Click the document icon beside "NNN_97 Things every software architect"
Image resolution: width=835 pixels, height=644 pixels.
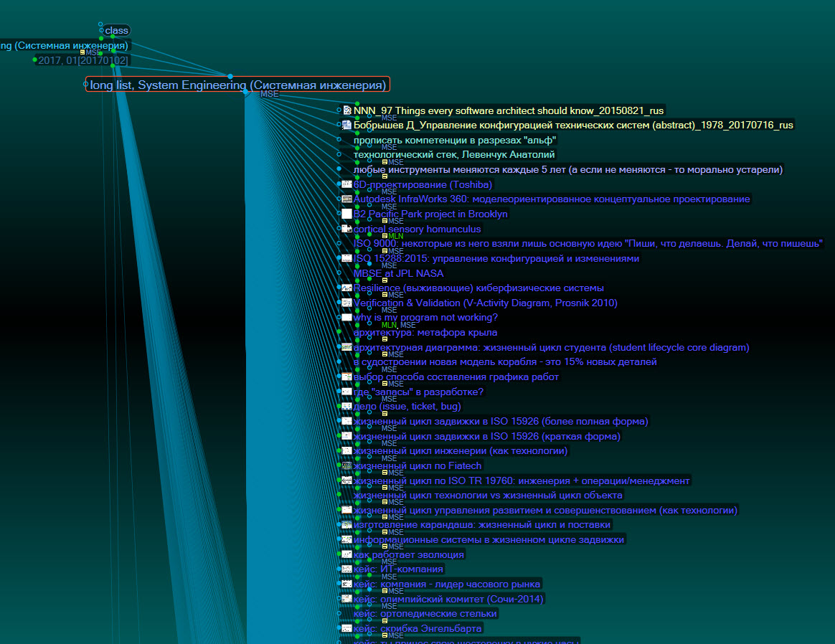tap(346, 110)
